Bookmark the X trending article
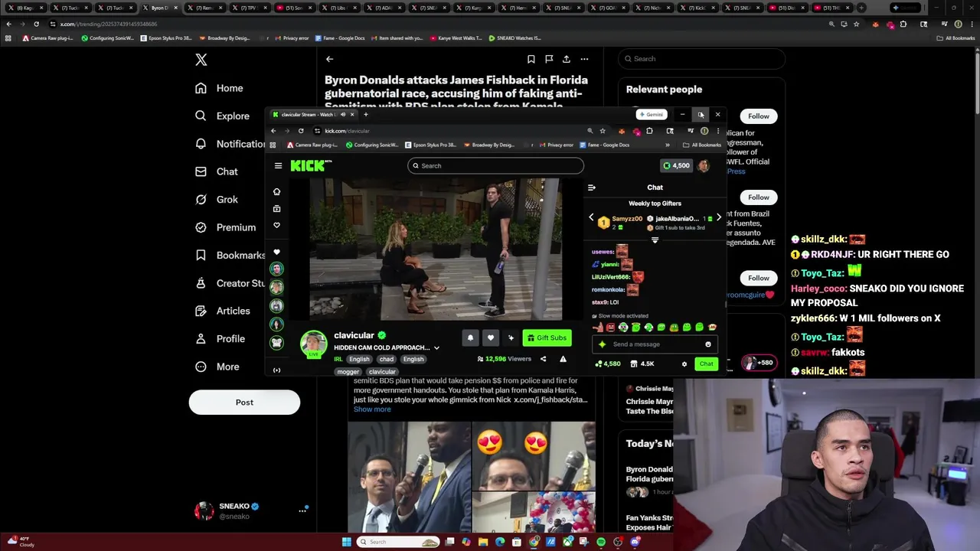The height and width of the screenshot is (551, 980). point(531,59)
